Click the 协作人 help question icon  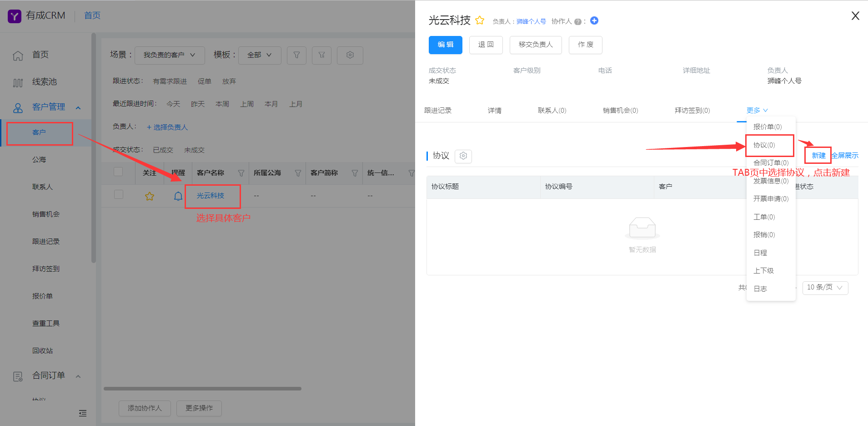(577, 22)
